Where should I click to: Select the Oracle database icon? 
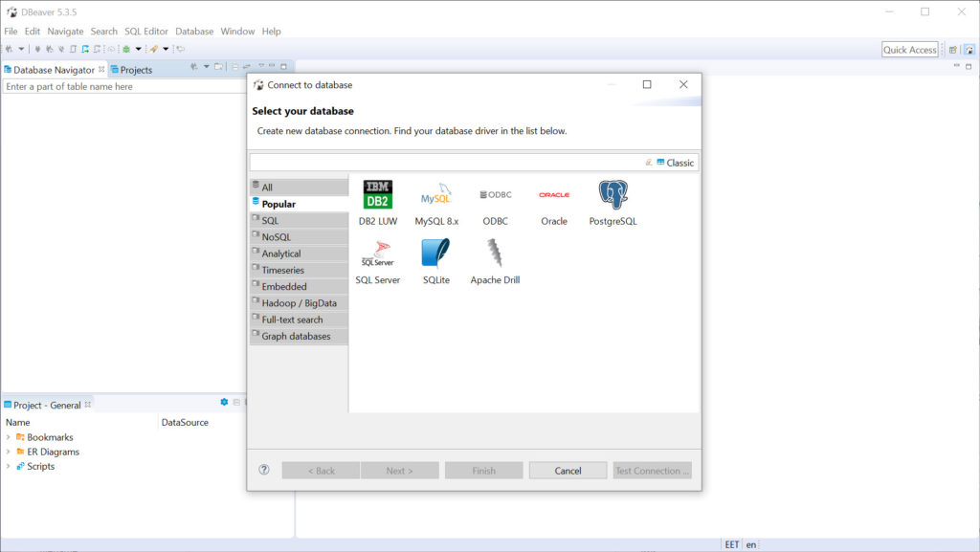click(554, 195)
